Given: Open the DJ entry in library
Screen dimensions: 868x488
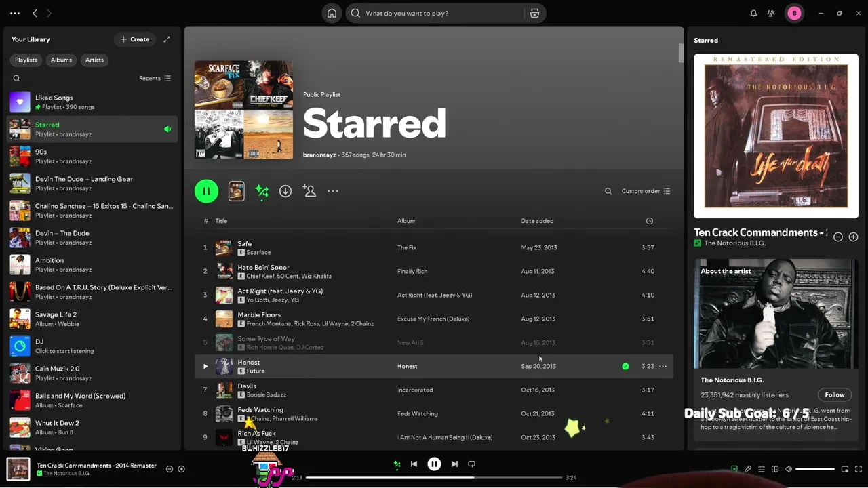Looking at the screenshot, I should coord(92,346).
